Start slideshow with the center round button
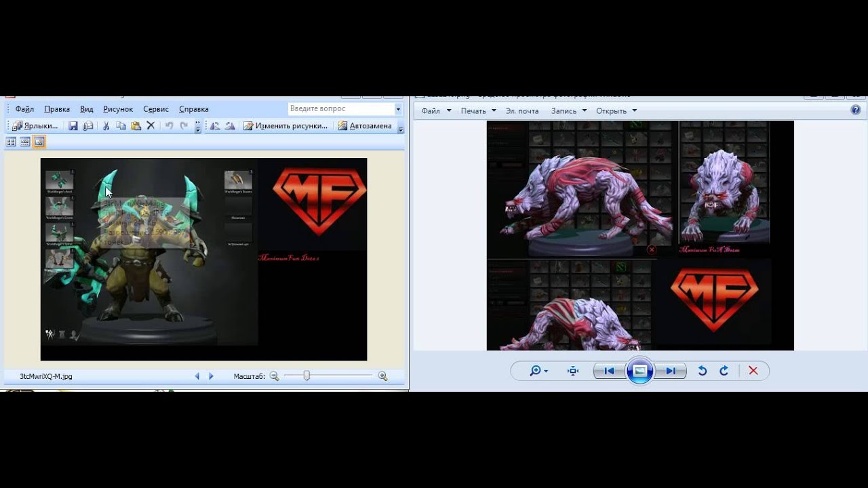Image resolution: width=868 pixels, height=488 pixels. [x=639, y=371]
